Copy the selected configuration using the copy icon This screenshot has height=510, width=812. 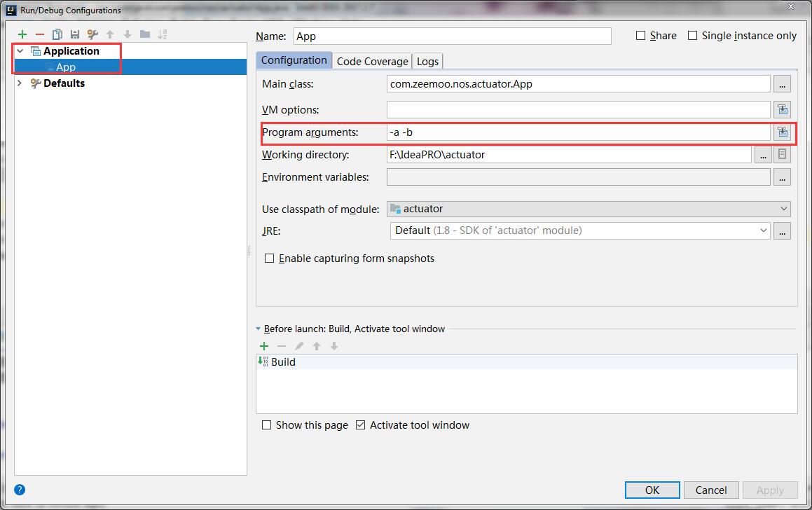[x=57, y=35]
